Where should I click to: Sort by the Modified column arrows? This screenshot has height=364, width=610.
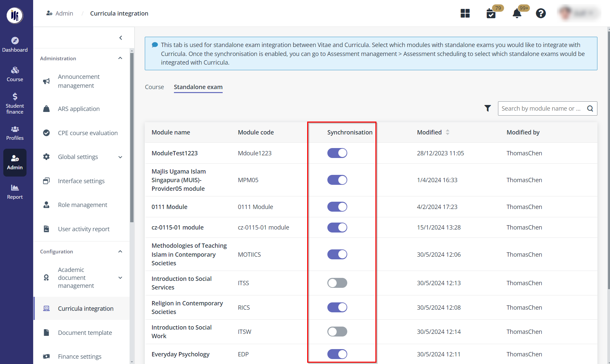tap(447, 132)
